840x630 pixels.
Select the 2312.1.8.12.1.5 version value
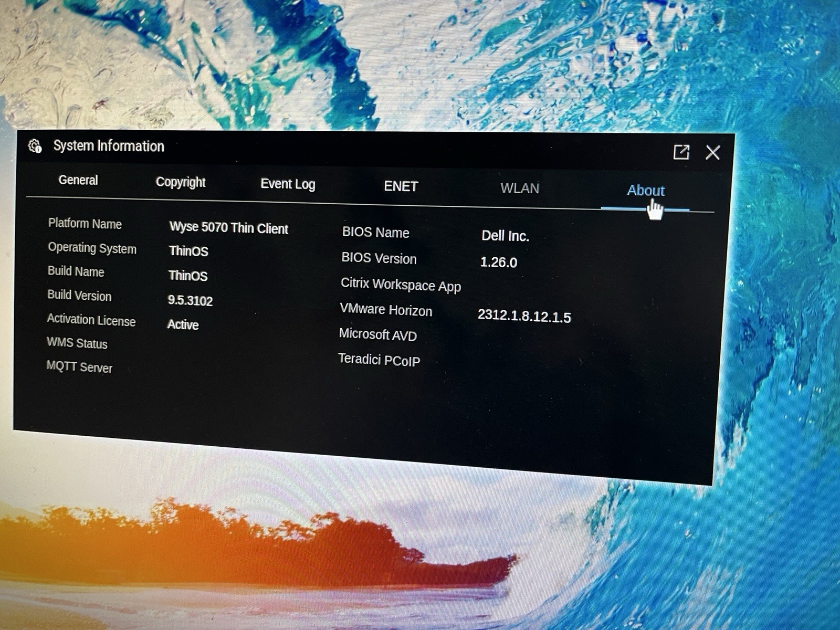tap(524, 316)
